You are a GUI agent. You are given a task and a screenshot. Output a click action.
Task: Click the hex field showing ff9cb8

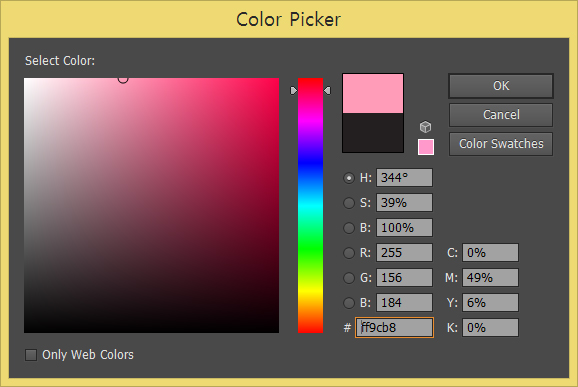point(394,327)
